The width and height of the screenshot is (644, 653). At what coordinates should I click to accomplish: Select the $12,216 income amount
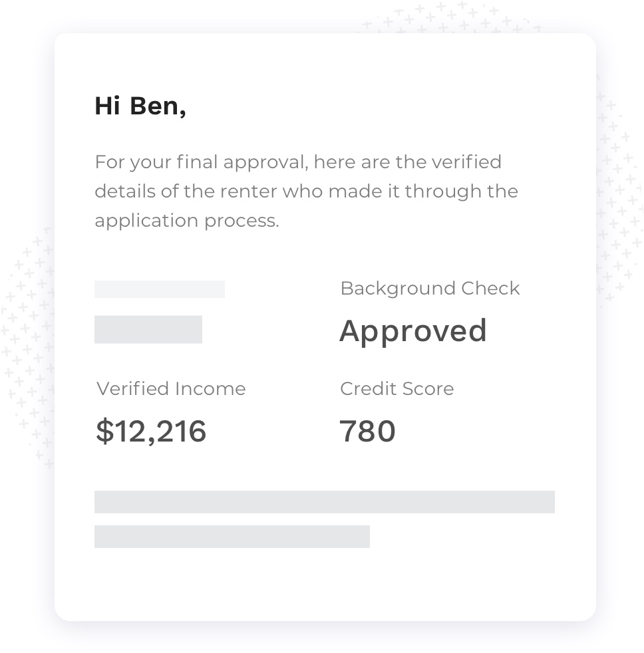(x=151, y=431)
